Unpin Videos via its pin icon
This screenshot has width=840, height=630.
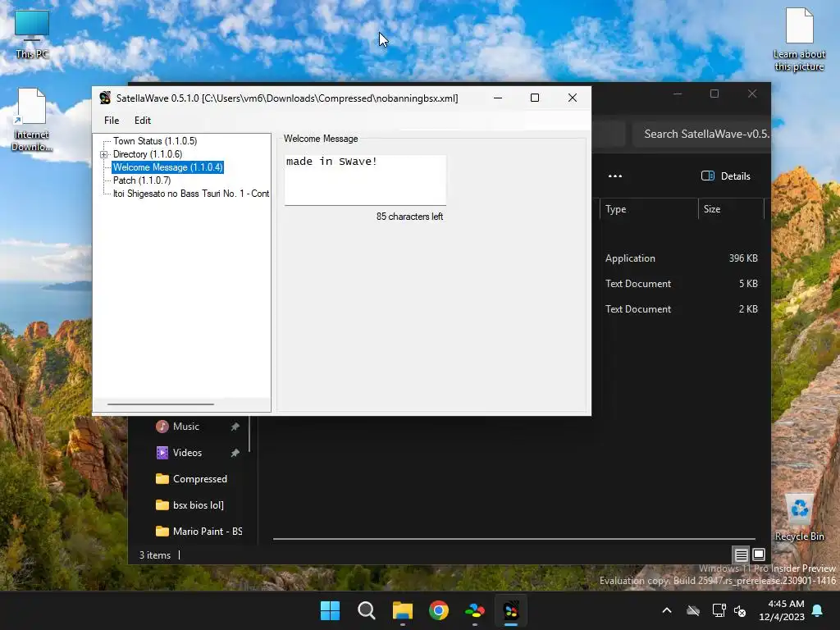(x=235, y=453)
